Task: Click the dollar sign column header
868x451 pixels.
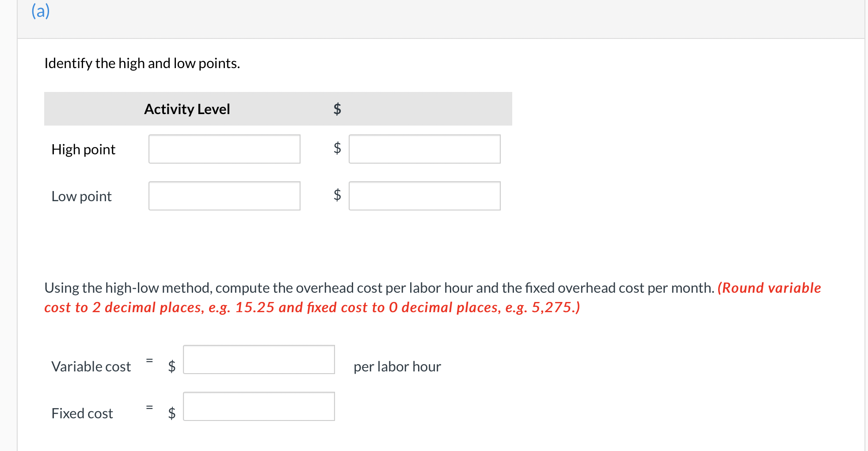Action: [337, 109]
